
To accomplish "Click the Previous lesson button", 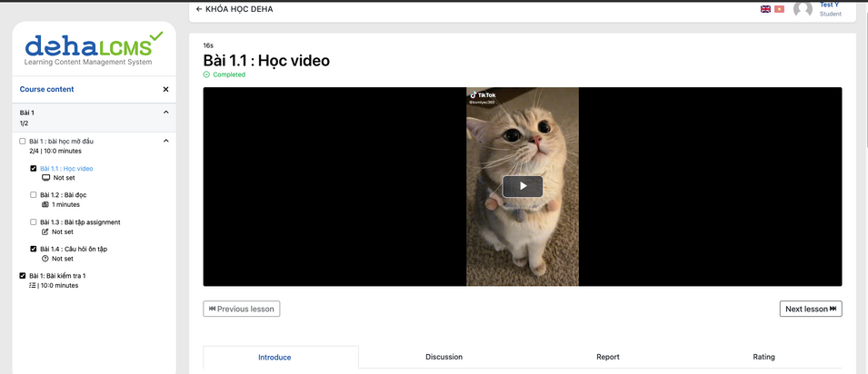I will pyautogui.click(x=242, y=309).
